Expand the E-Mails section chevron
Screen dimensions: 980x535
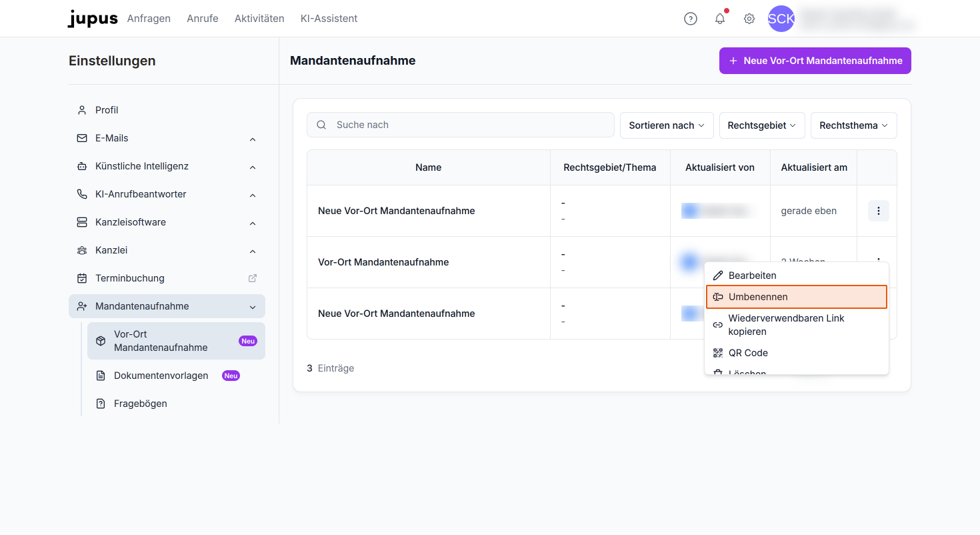(x=253, y=139)
